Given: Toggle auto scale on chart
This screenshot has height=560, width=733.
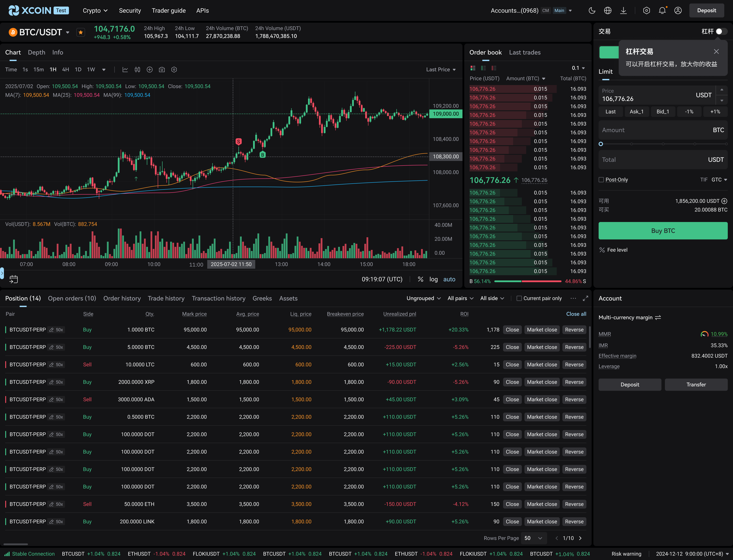Looking at the screenshot, I should pos(449,279).
